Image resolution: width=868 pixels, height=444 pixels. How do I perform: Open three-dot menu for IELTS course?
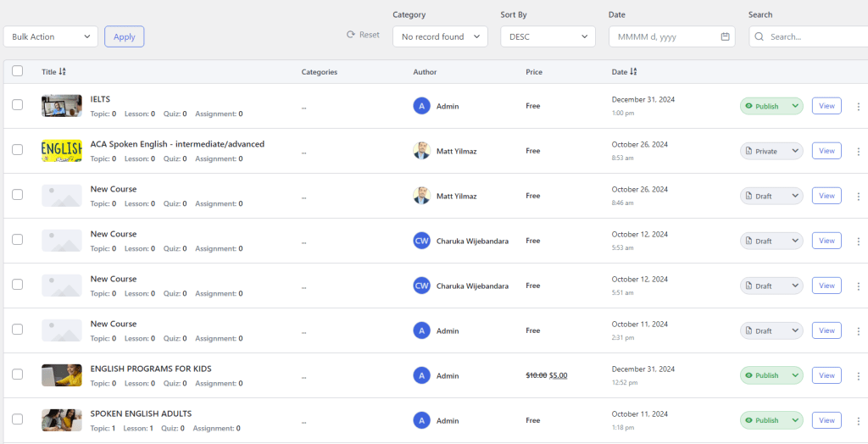(858, 106)
